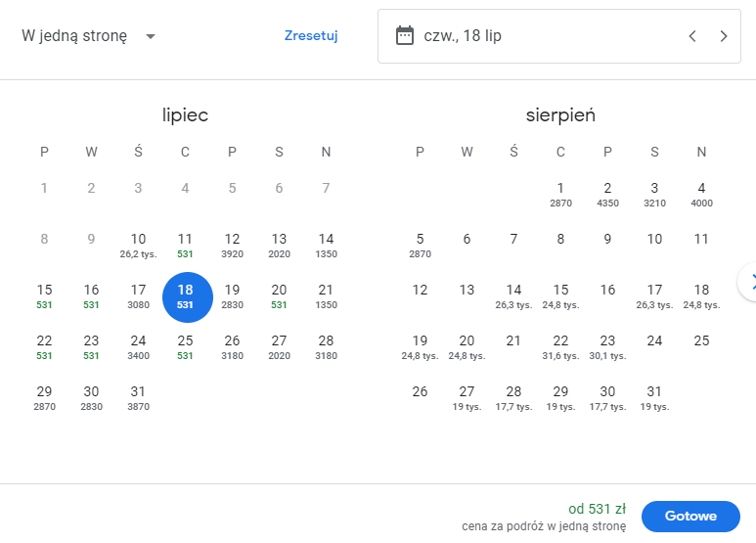756x543 pixels.
Task: Advance to next day with right arrow
Action: [x=723, y=36]
